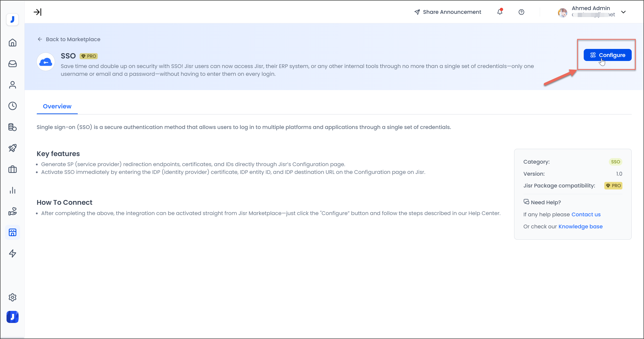Open the briefcase icon in sidebar
The image size is (644, 339).
pyautogui.click(x=12, y=169)
